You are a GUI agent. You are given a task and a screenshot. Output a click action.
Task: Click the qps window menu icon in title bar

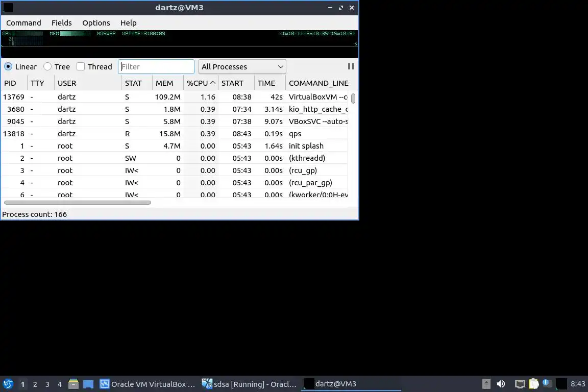click(x=8, y=8)
